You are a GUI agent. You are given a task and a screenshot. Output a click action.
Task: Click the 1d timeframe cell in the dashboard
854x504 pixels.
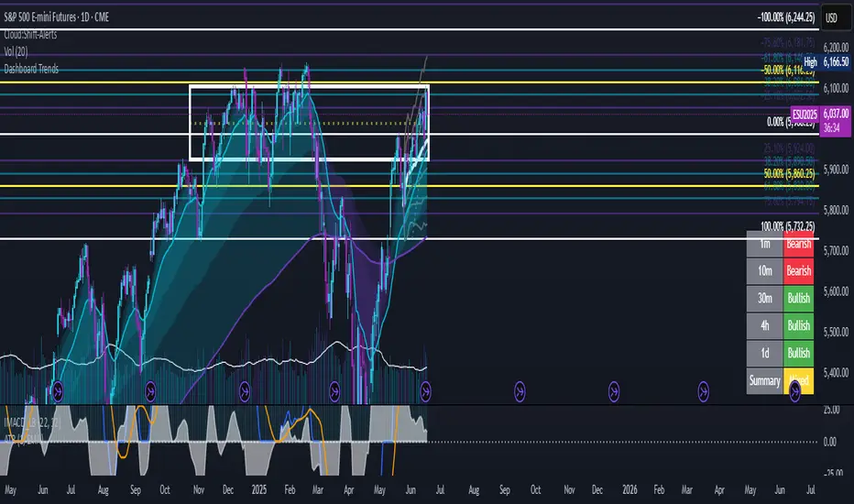[765, 353]
